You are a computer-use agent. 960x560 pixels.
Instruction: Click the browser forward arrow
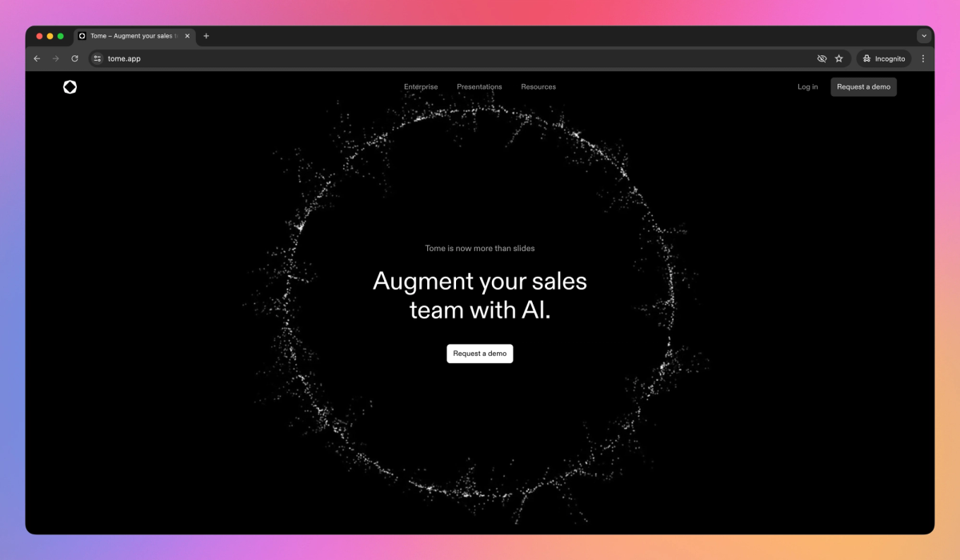(x=56, y=58)
